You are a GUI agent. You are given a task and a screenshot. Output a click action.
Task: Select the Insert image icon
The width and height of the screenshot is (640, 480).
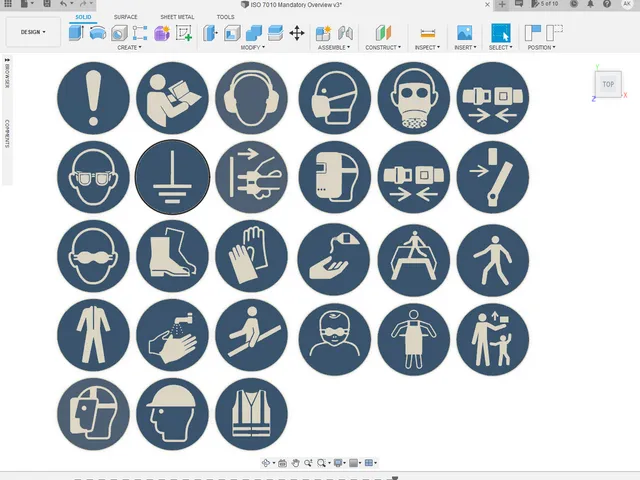tap(465, 33)
